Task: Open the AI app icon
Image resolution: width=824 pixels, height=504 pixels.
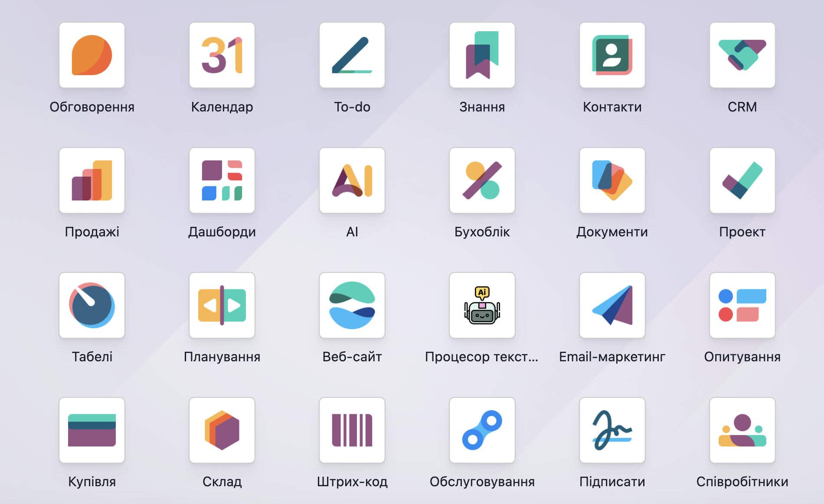Action: pos(352,180)
